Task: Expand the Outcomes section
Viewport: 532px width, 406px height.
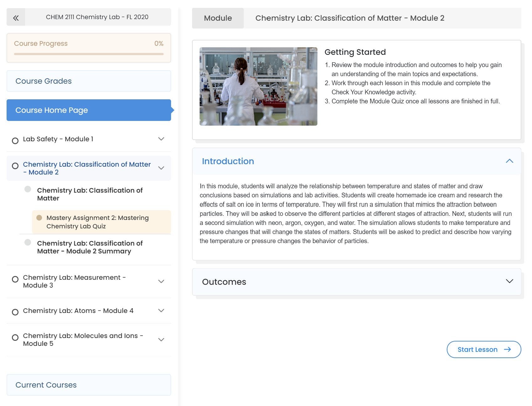Action: coord(509,281)
